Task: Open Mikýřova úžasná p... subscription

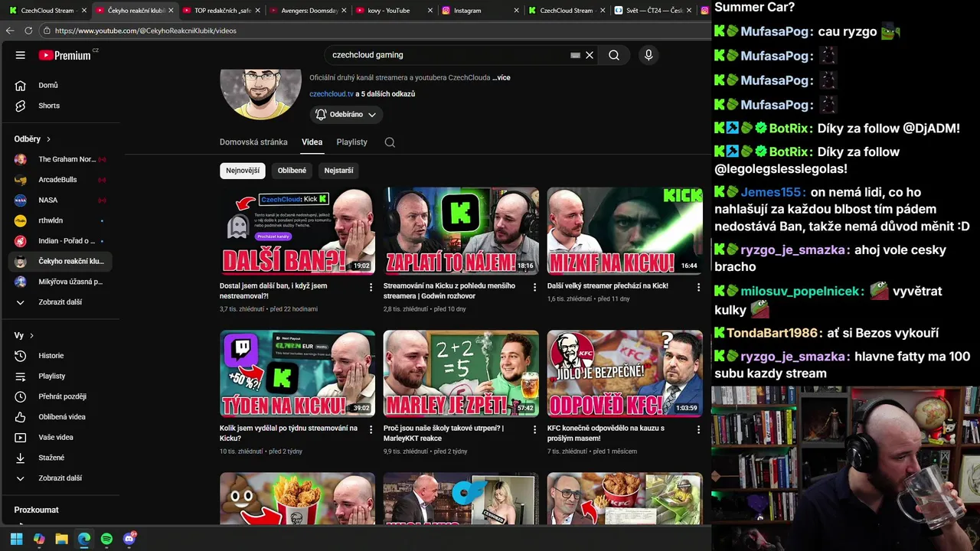Action: 60,282
